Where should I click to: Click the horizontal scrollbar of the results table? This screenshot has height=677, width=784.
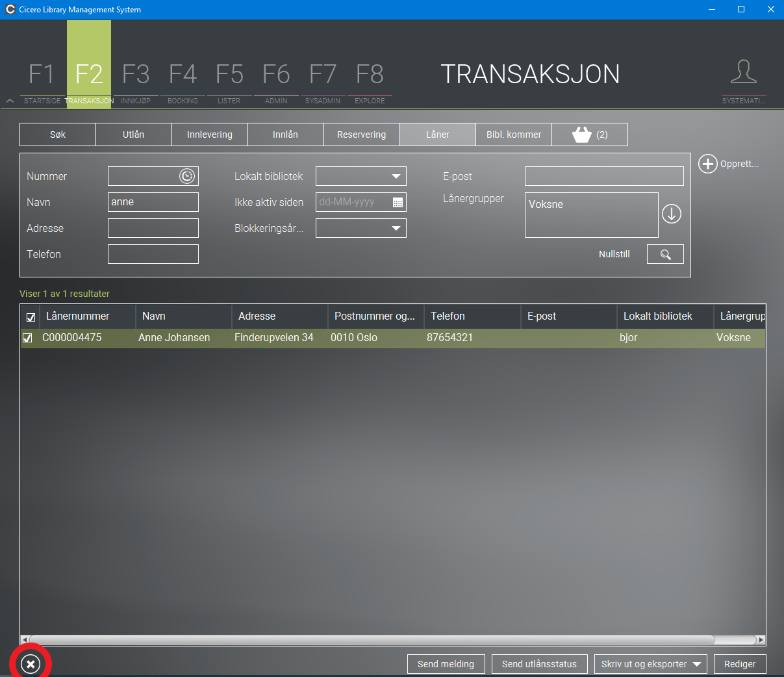(372, 640)
